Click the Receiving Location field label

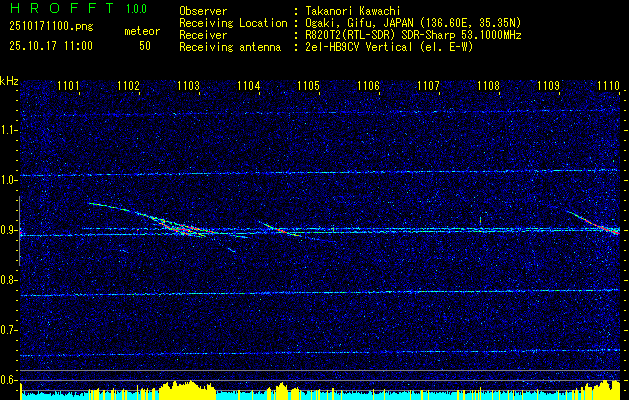coord(233,23)
